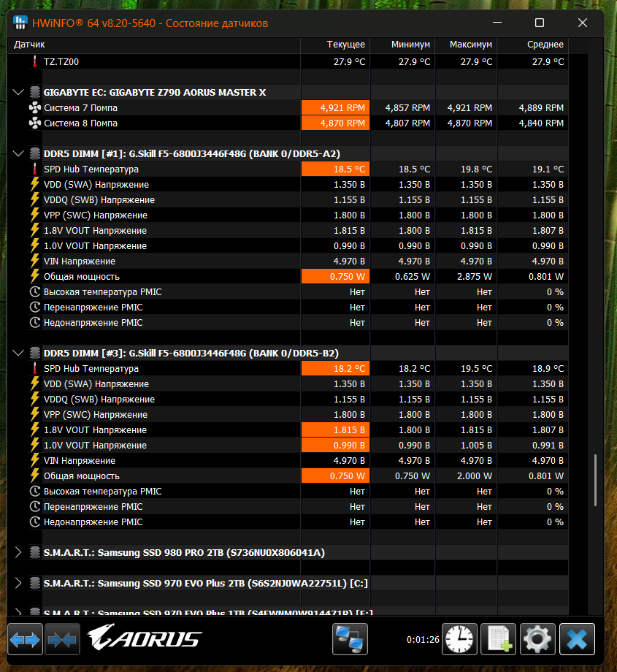The image size is (617, 672).
Task: Click chip icon of Samsung 970 EVO Plus 2TB
Action: [35, 583]
